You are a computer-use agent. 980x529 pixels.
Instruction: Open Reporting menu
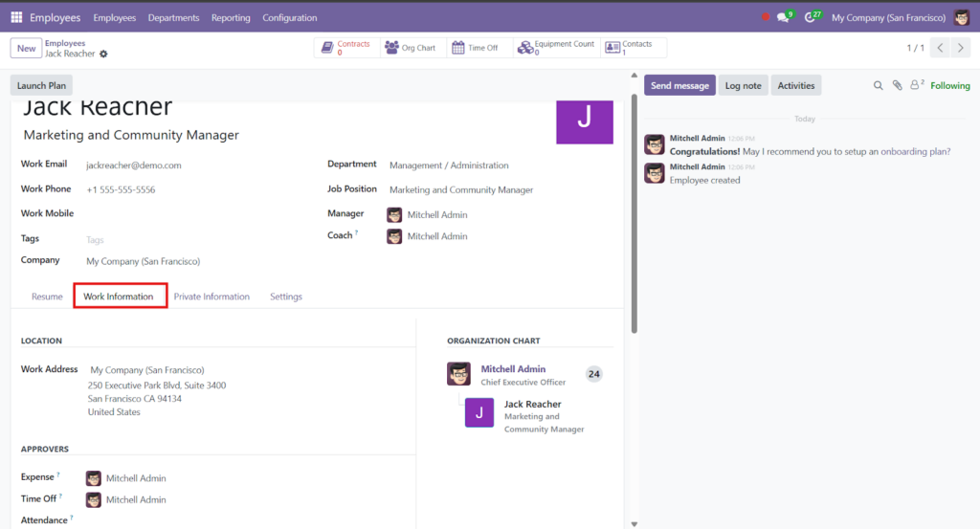click(x=231, y=17)
